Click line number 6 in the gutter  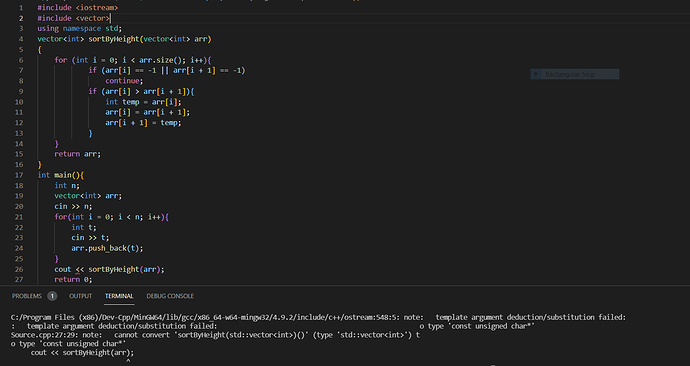pyautogui.click(x=21, y=60)
